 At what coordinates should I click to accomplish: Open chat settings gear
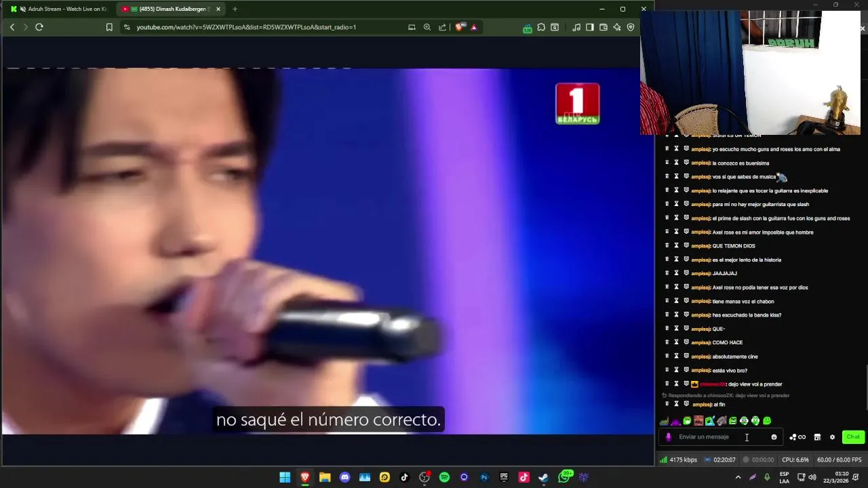coord(832,437)
